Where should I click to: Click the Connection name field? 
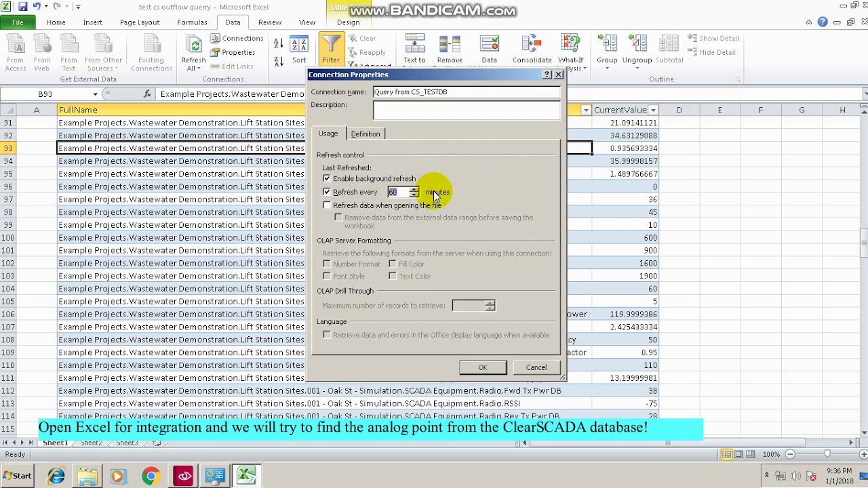tap(467, 92)
